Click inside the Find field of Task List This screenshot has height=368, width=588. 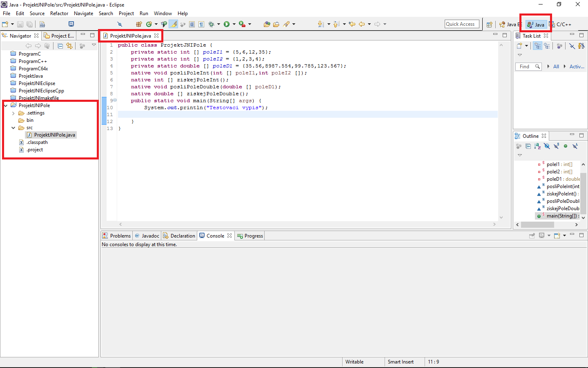coord(526,66)
